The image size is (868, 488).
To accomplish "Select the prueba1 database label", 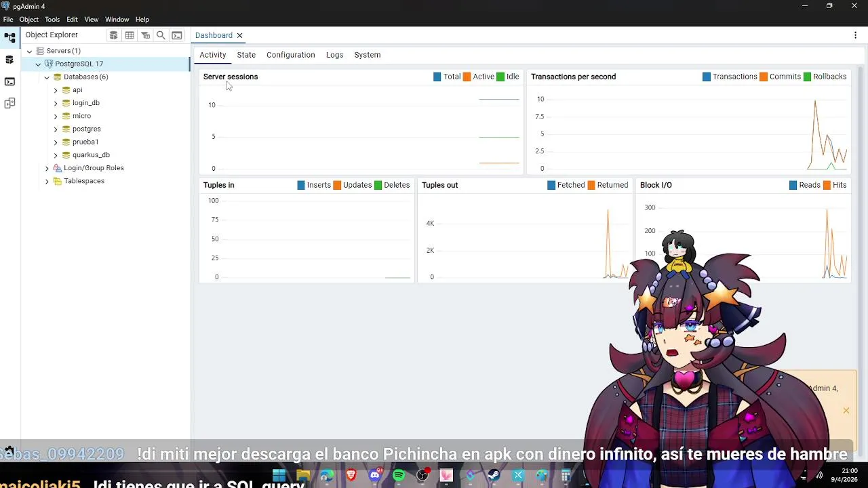I will click(85, 142).
